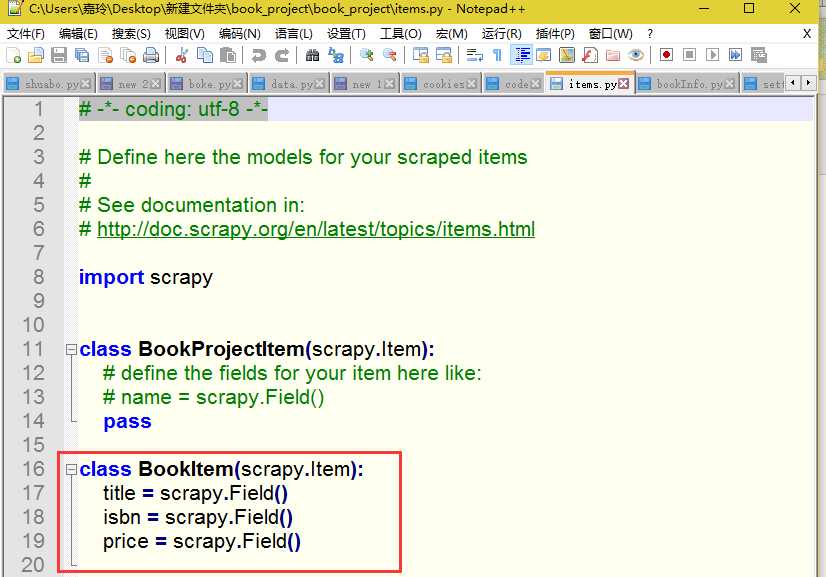Switch to the new 2 tab
This screenshot has width=826, height=577.
point(132,84)
